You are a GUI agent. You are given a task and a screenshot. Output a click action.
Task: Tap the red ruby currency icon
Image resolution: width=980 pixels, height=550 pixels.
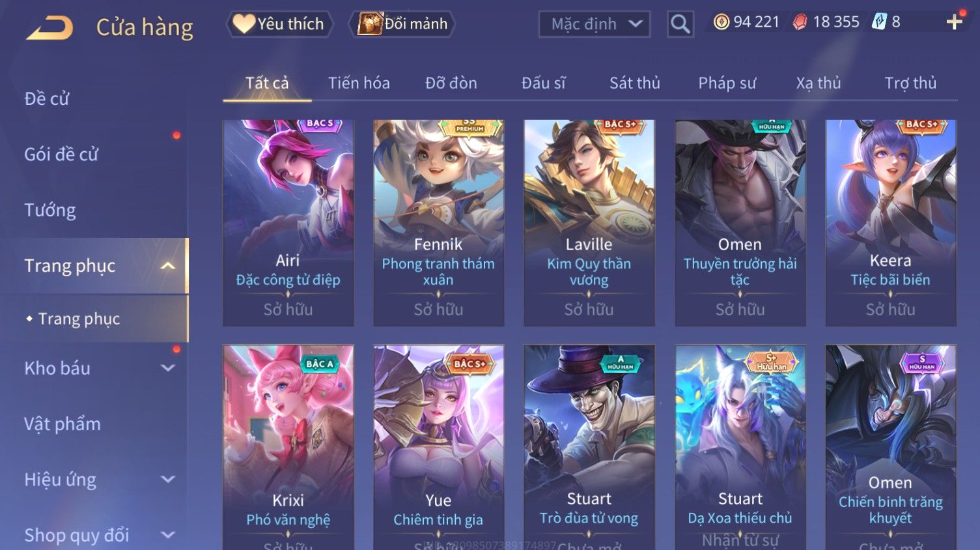[x=800, y=22]
